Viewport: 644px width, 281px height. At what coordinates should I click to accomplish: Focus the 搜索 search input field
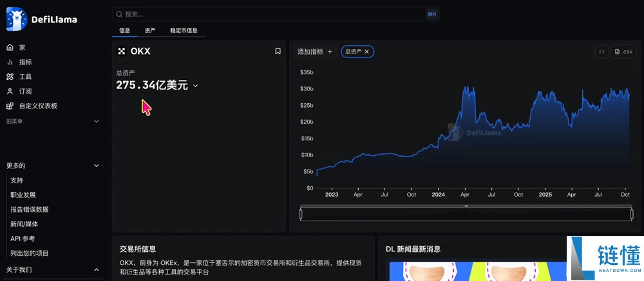tap(276, 14)
